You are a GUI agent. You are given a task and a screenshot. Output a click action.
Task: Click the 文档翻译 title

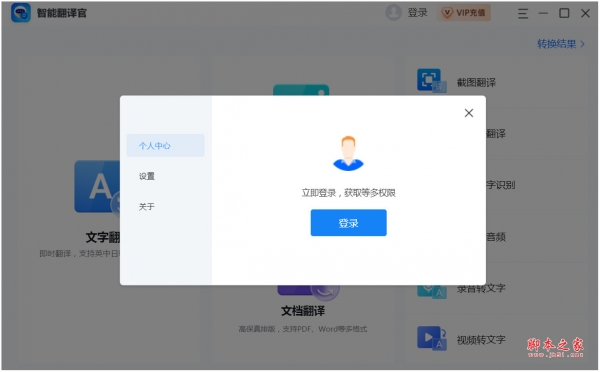(x=303, y=311)
